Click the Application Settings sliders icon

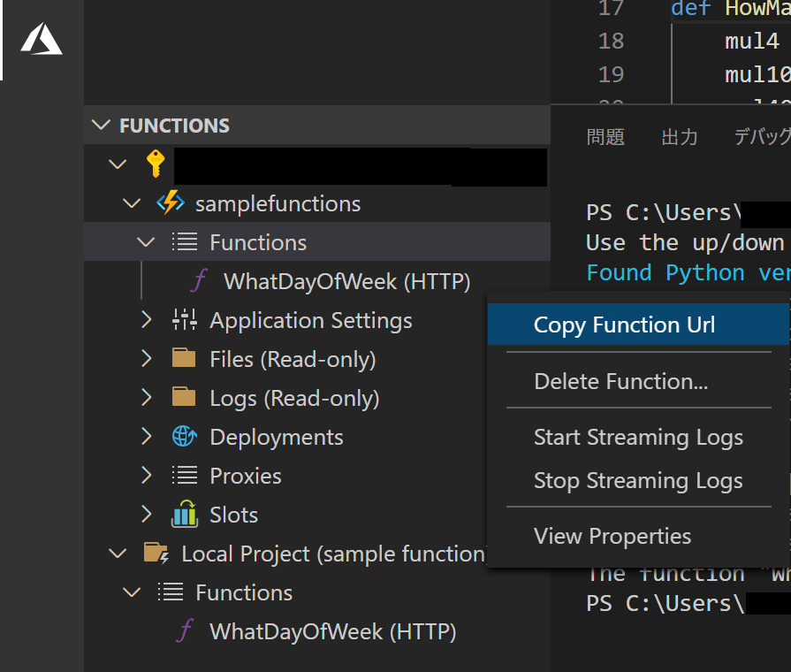[x=184, y=320]
